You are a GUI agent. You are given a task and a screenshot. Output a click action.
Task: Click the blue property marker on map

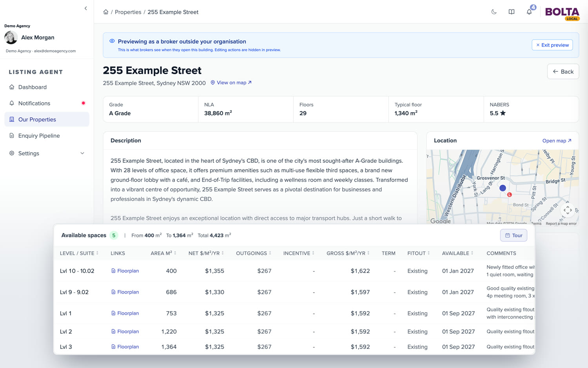[x=503, y=188]
